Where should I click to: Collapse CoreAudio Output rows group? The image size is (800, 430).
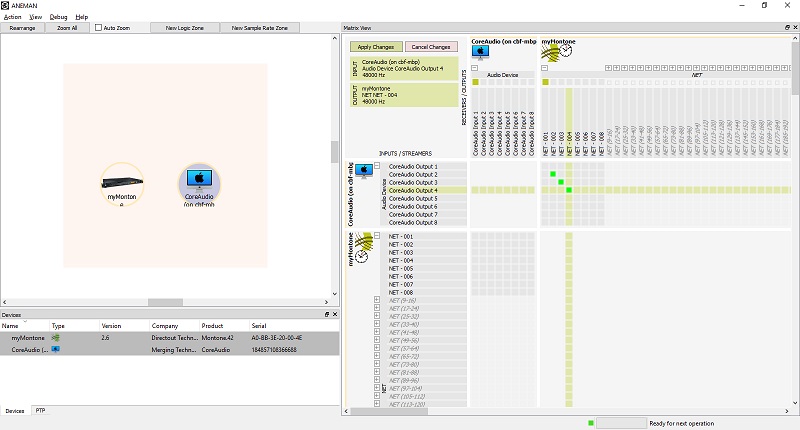(x=377, y=165)
